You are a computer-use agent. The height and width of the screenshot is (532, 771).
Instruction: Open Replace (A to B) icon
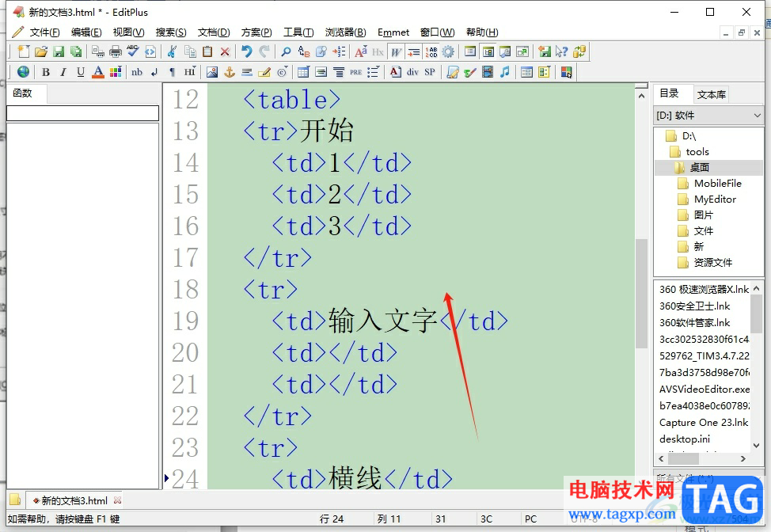[x=304, y=51]
